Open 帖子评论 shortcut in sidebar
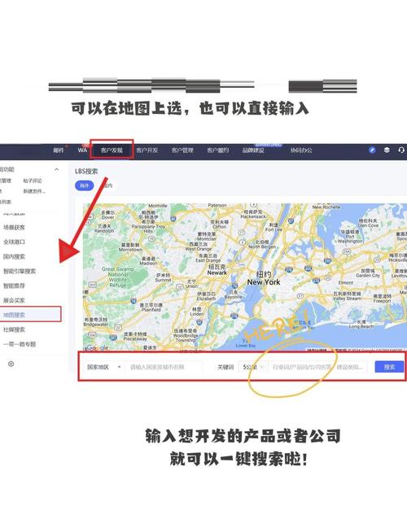 (x=33, y=181)
